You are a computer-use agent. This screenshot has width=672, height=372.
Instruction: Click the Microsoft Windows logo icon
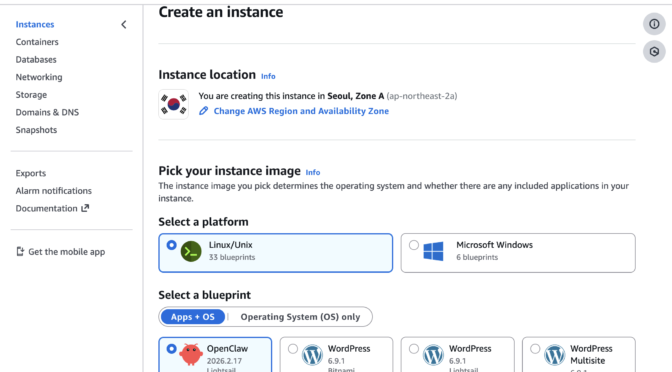[433, 251]
